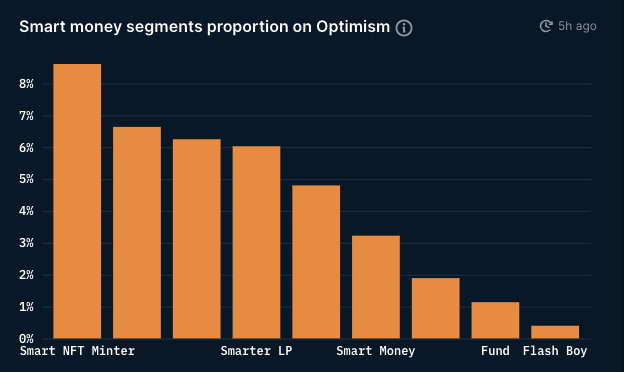Select the Smart Money bar
624x372 pixels.
pos(376,287)
